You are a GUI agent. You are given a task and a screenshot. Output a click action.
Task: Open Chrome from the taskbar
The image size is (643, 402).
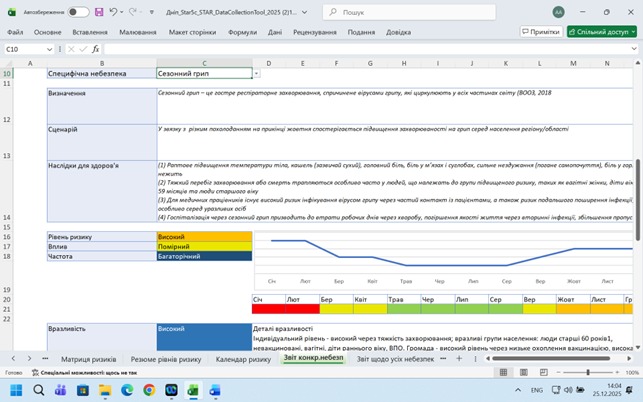149,390
